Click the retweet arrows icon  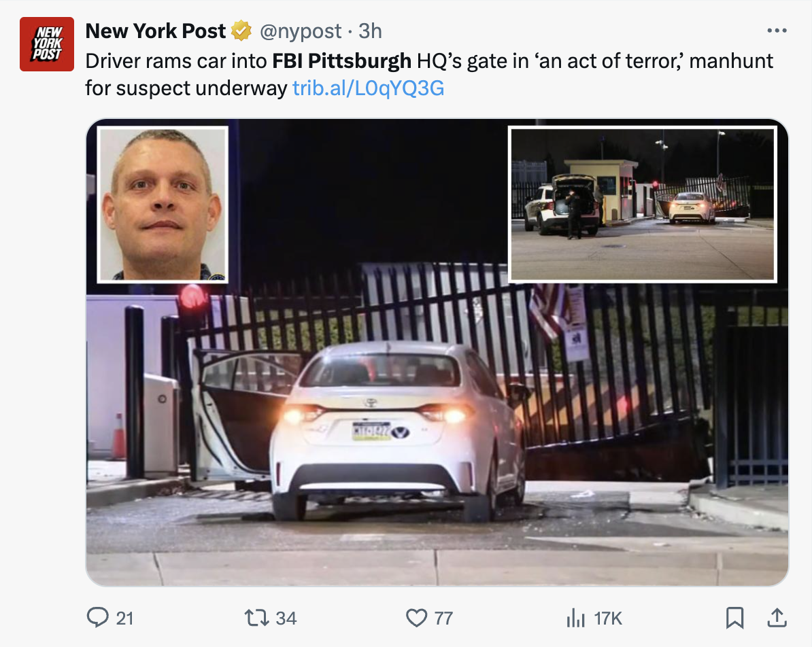[256, 618]
